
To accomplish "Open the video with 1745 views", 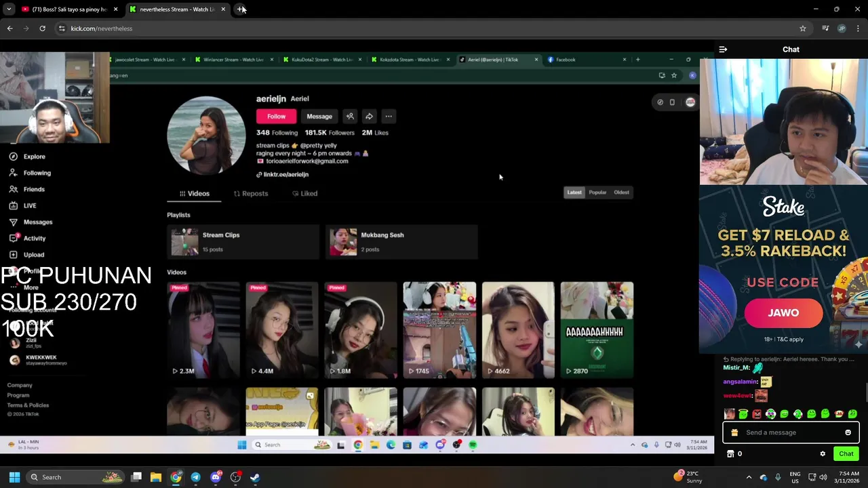I will 439,330.
